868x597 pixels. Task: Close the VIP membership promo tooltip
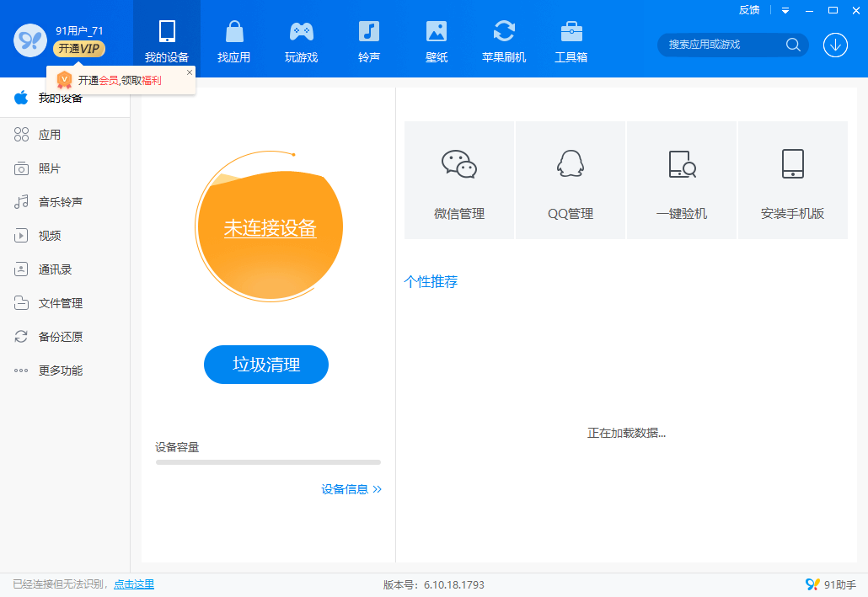click(189, 73)
